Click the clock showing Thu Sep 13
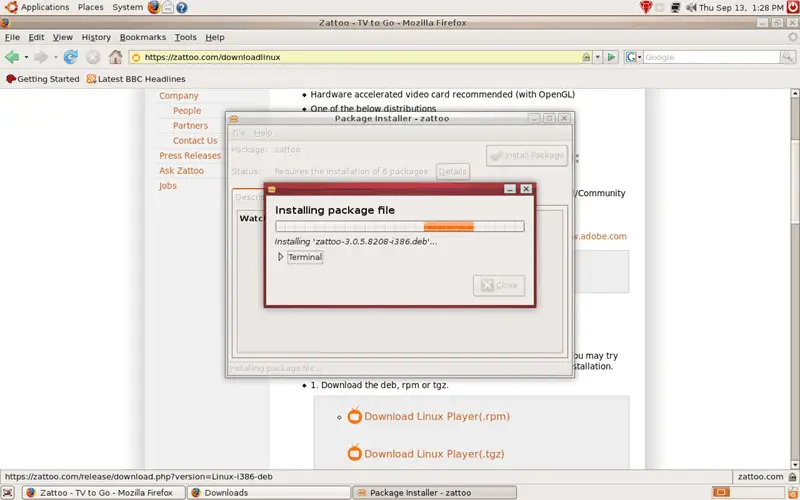The image size is (800, 500). click(x=741, y=8)
